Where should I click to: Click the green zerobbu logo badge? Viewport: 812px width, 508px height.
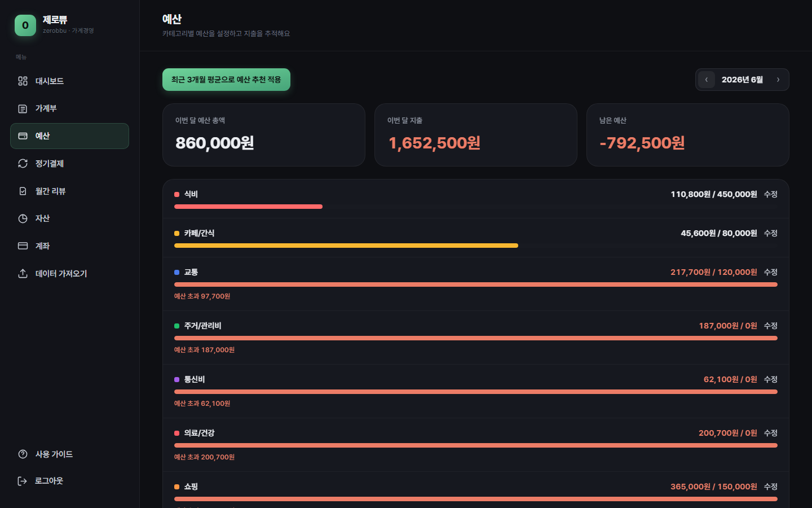click(25, 25)
